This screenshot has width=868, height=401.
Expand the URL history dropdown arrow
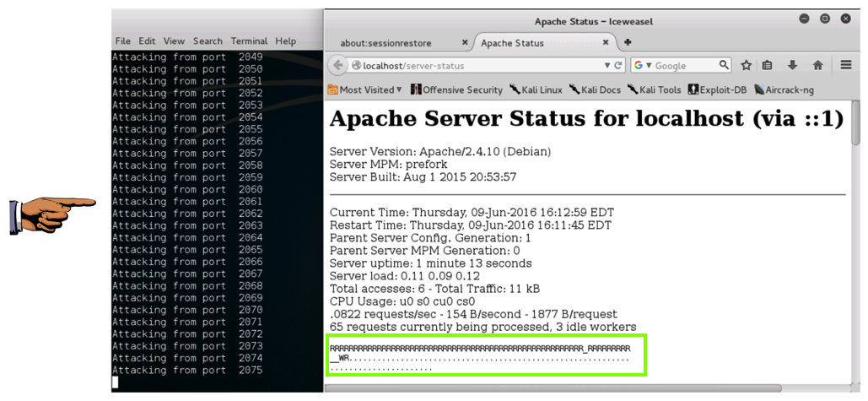[x=607, y=66]
